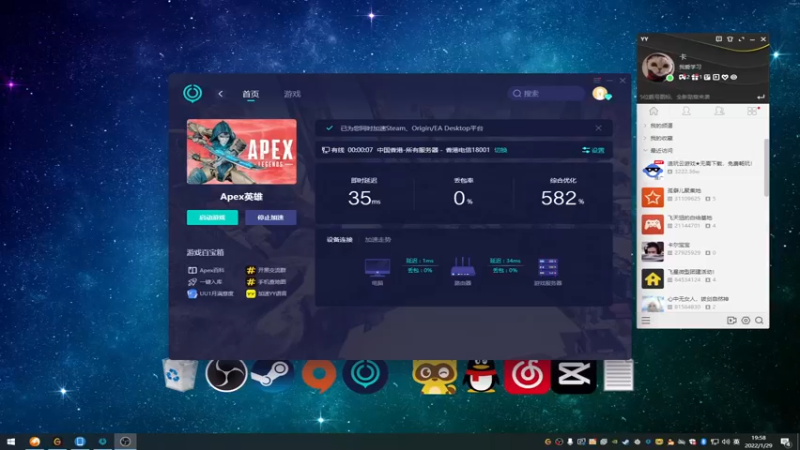Go back with the left arrow

tap(220, 94)
